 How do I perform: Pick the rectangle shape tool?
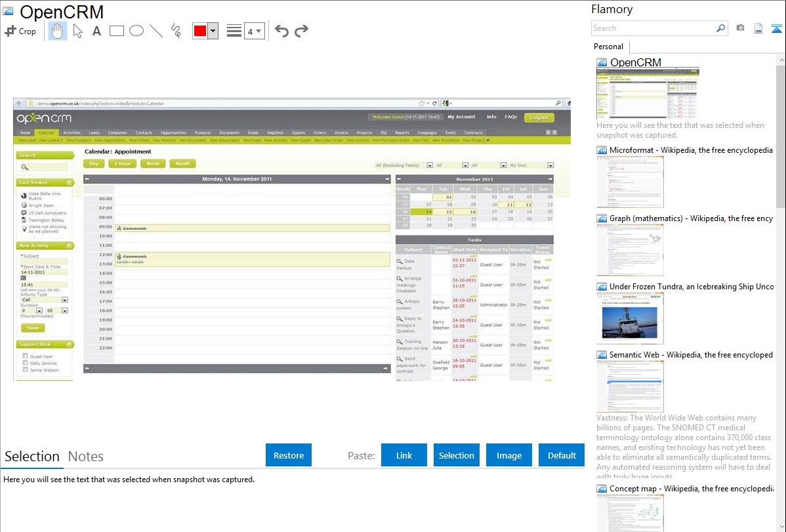coord(116,31)
